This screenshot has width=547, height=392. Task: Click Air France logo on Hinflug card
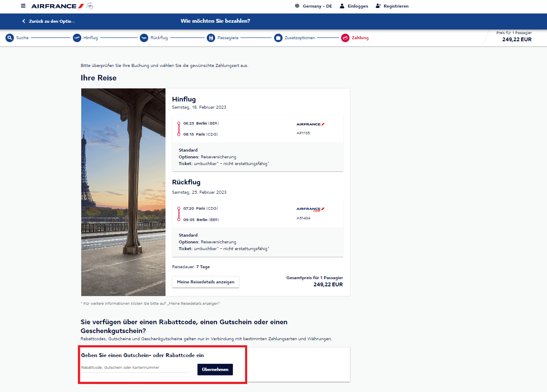(310, 124)
